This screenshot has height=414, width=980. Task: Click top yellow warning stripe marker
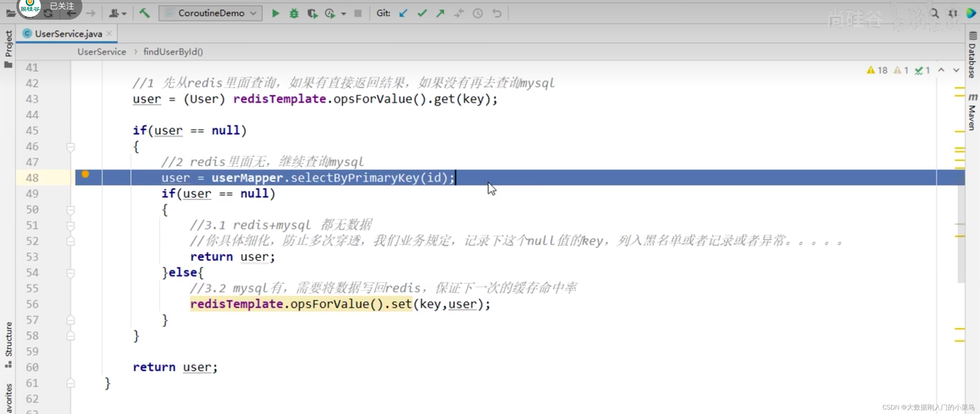[960, 88]
